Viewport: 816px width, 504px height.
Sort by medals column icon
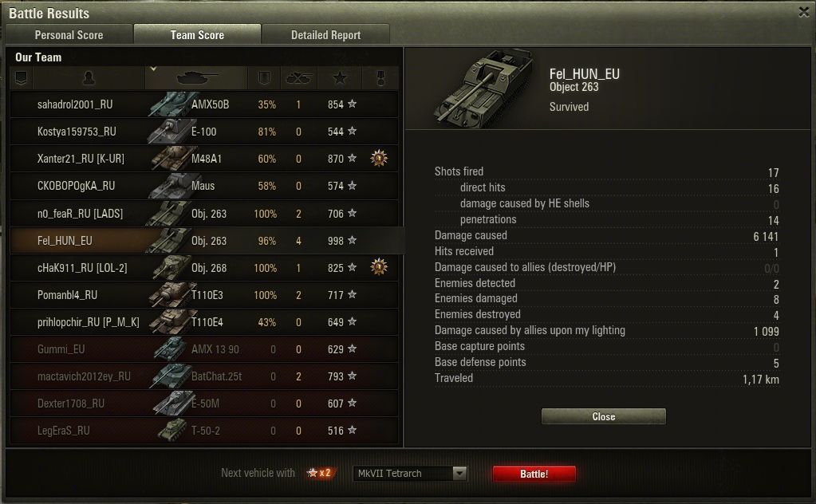tap(381, 78)
